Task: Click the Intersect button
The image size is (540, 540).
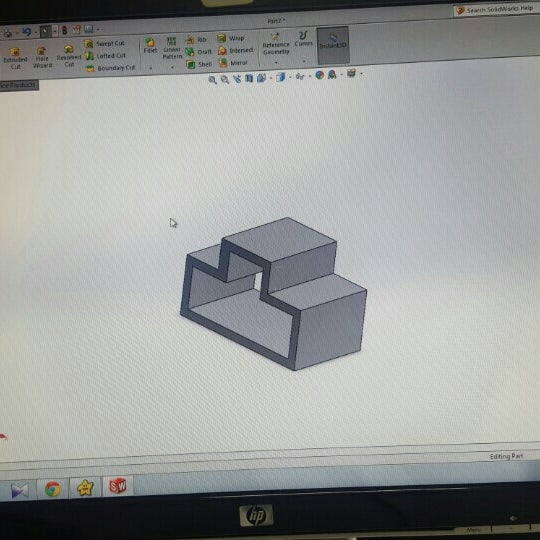Action: click(236, 51)
